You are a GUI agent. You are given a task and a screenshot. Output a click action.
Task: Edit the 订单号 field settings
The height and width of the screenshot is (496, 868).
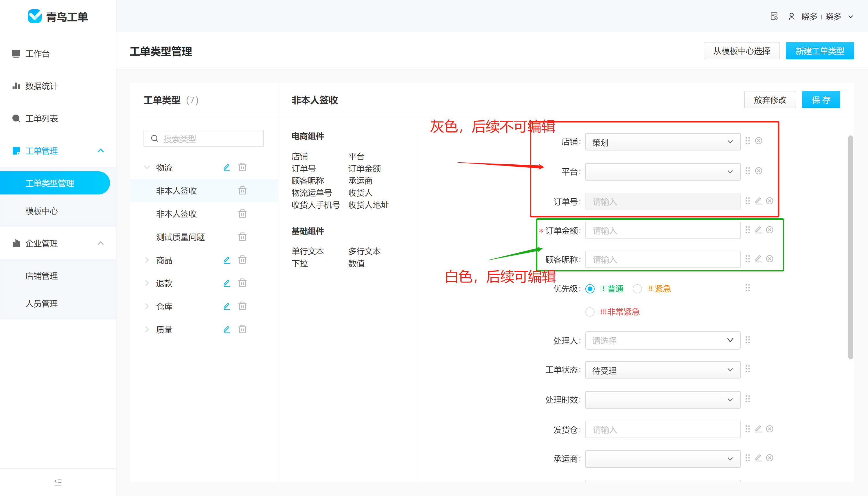click(x=758, y=201)
